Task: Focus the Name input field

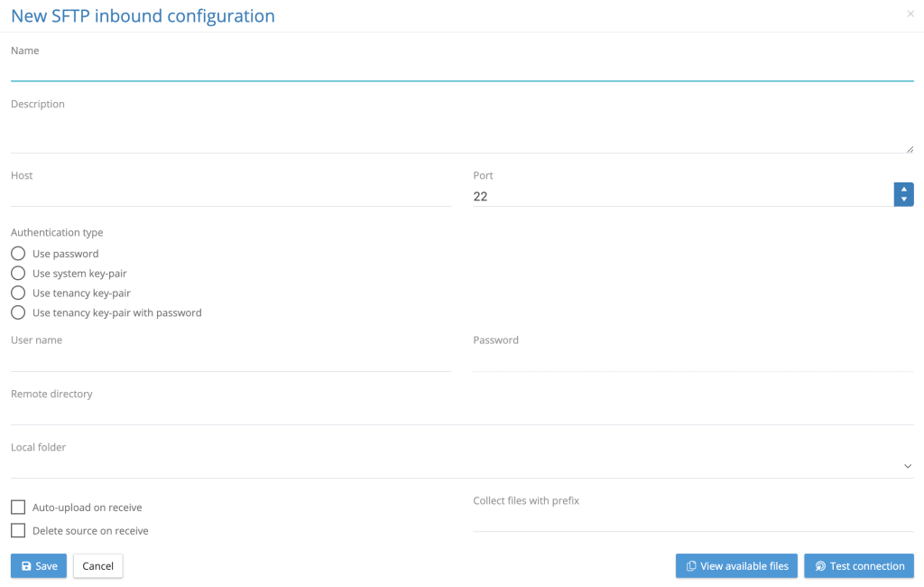Action: point(462,70)
